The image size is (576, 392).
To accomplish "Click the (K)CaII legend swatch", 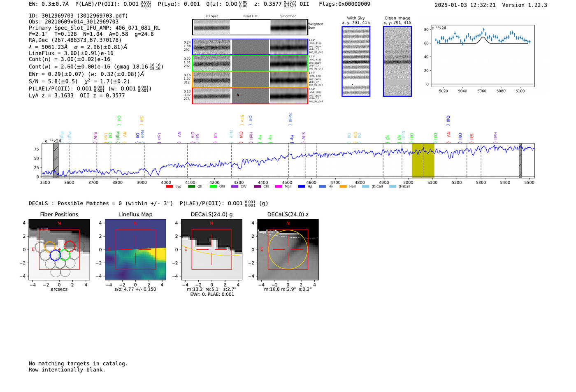I will click(365, 187).
